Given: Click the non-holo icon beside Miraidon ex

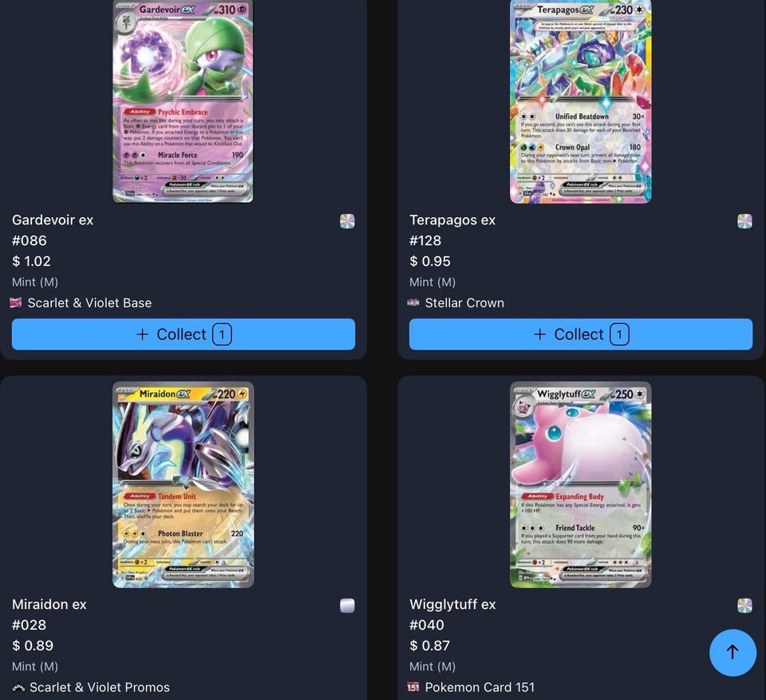Looking at the screenshot, I should pyautogui.click(x=347, y=606).
